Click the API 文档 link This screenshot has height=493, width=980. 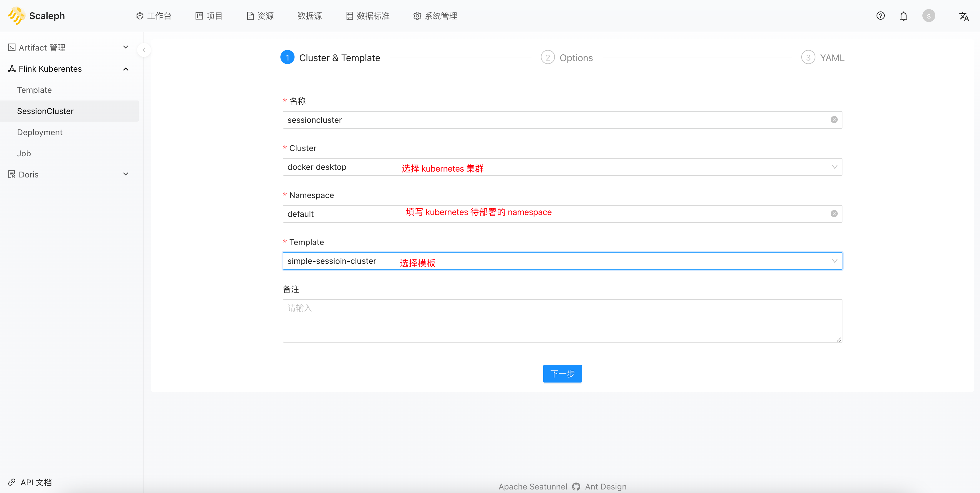point(36,482)
